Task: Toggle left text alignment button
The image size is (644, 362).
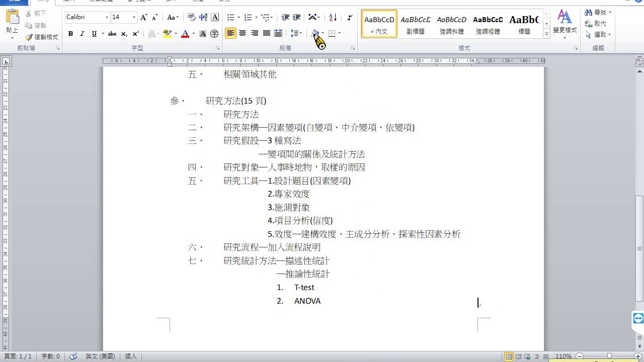Action: [230, 33]
